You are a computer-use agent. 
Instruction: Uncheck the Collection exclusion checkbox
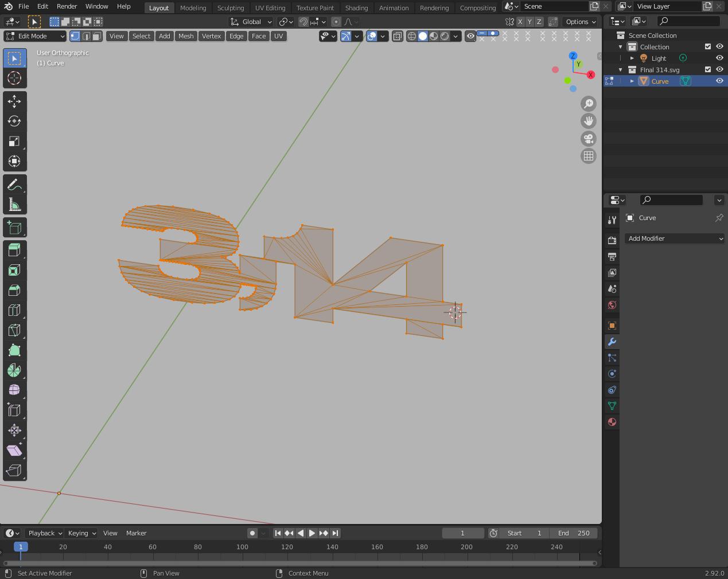tap(707, 46)
